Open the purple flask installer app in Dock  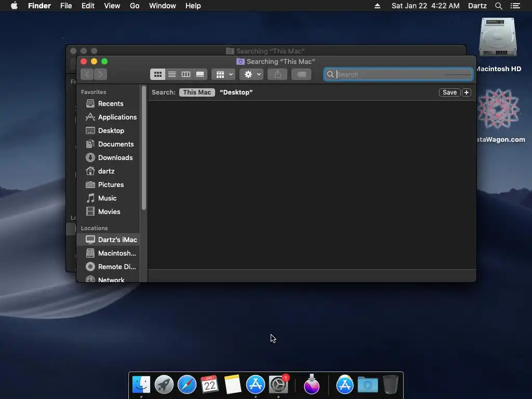coord(312,384)
